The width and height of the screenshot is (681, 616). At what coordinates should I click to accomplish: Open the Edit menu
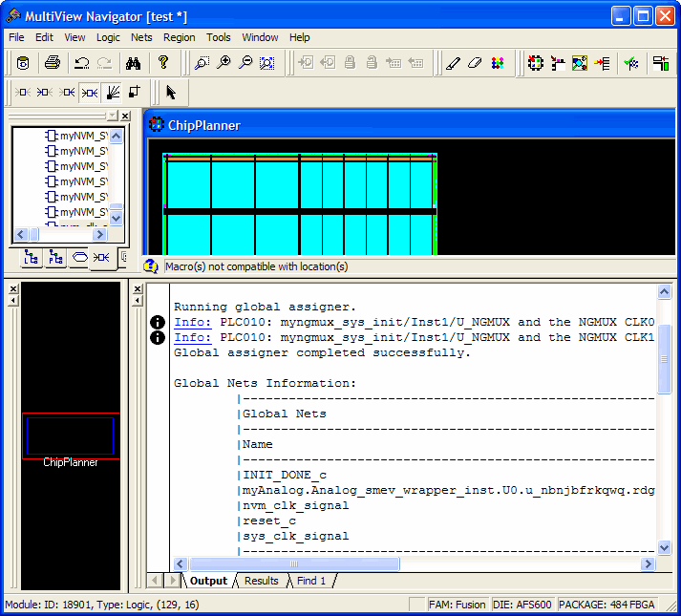coord(44,37)
